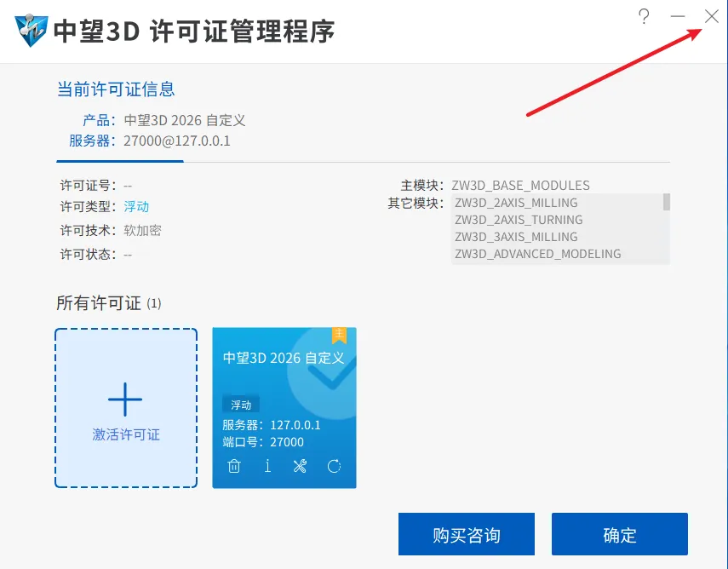Select ZW3D_2AXIS_MILLING in module list

pos(516,203)
